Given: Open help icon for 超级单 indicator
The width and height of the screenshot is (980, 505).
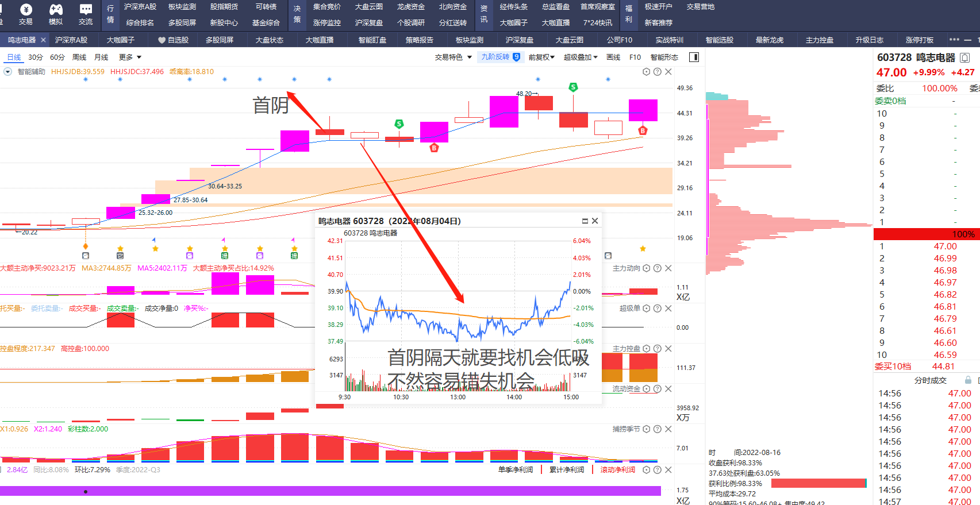Looking at the screenshot, I should point(658,309).
